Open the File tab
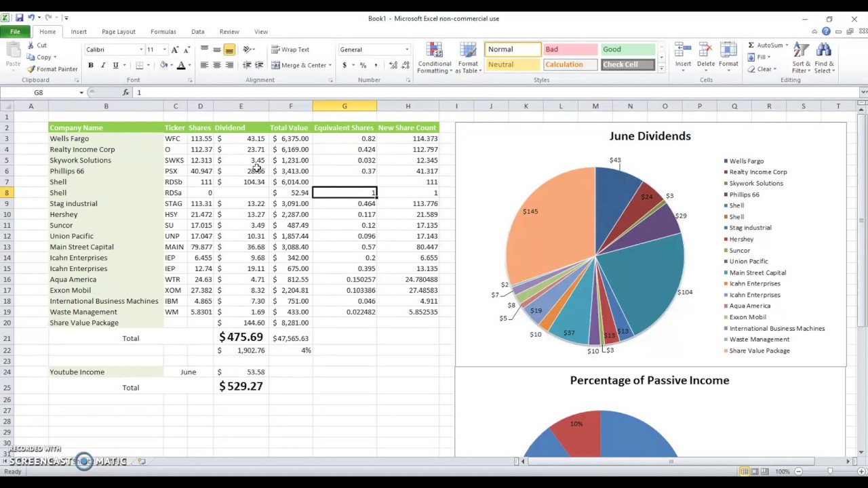Viewport: 868px width, 488px height. coord(15,32)
